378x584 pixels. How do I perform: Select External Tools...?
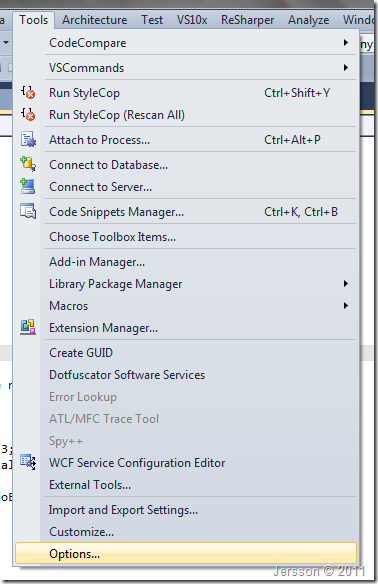tap(186, 485)
